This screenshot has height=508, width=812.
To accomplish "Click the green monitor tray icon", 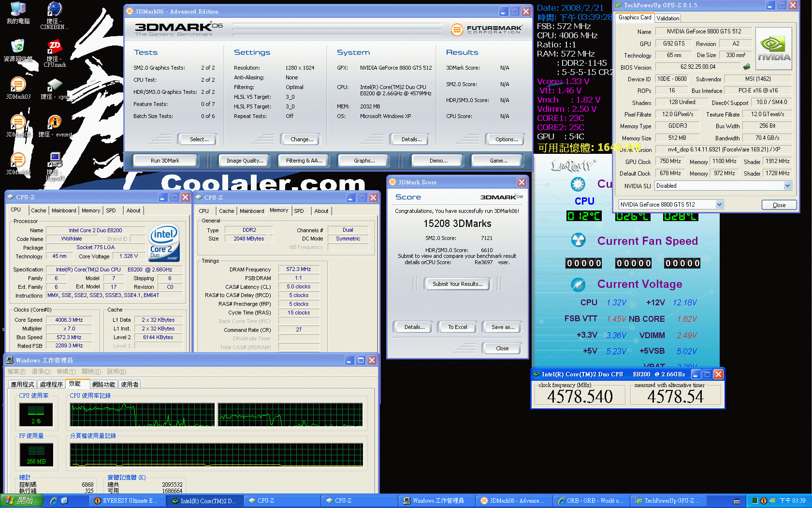I will (755, 501).
